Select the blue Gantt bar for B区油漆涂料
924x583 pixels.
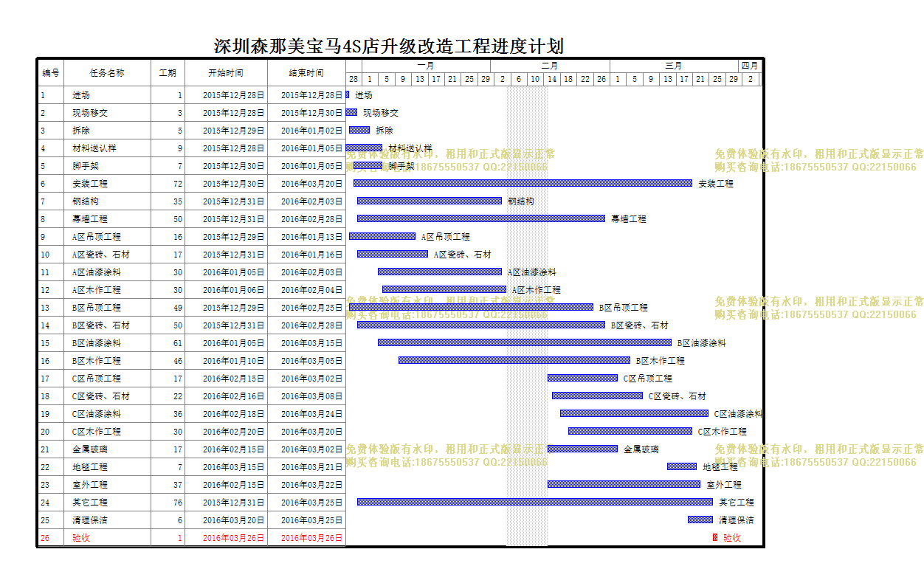[525, 342]
